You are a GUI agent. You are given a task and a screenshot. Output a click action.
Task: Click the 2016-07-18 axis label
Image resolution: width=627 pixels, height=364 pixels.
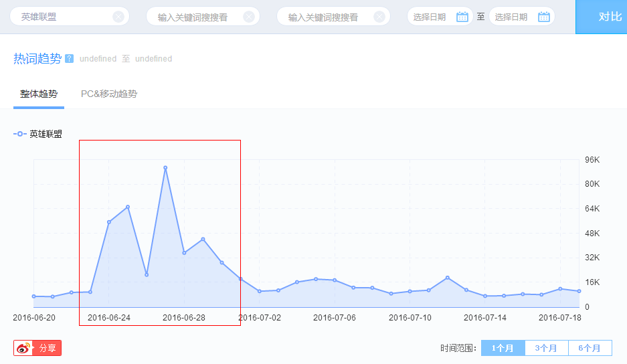pos(560,318)
